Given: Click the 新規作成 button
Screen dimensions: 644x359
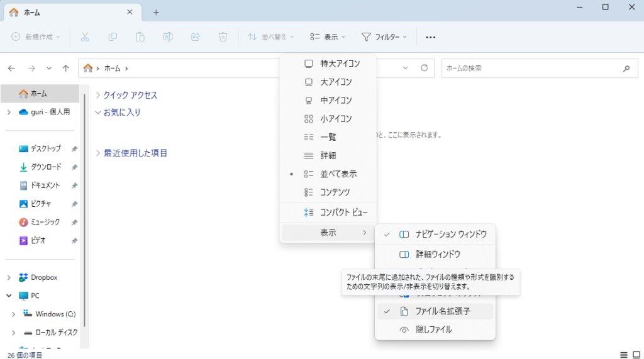Looking at the screenshot, I should (36, 37).
